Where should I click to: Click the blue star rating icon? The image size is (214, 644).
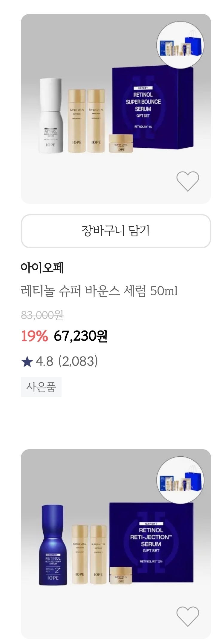click(27, 362)
